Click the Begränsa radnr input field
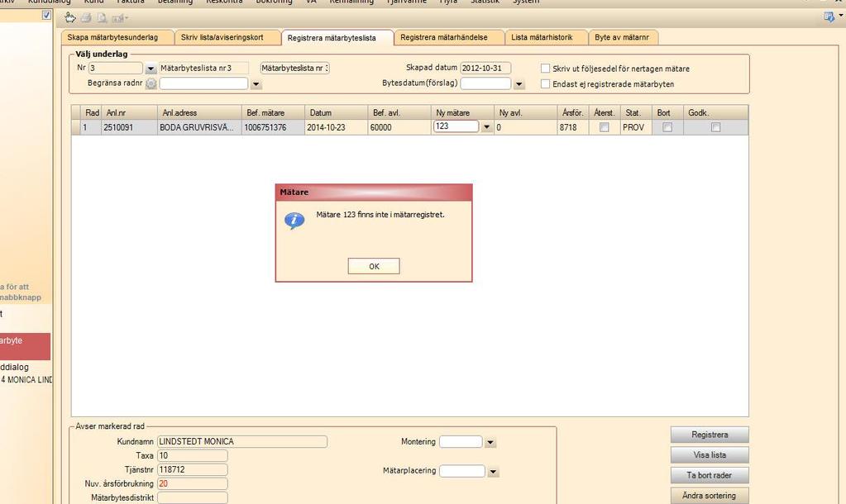 [203, 83]
